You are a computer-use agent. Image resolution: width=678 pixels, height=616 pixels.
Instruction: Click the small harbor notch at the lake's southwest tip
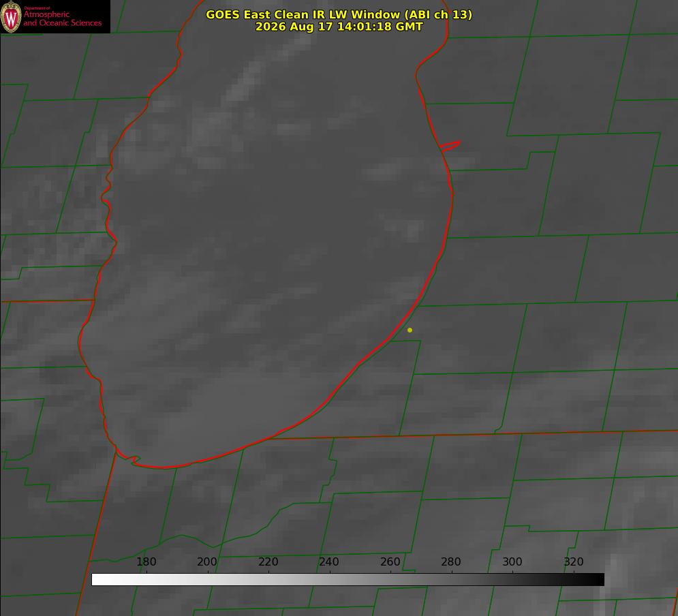129,459
